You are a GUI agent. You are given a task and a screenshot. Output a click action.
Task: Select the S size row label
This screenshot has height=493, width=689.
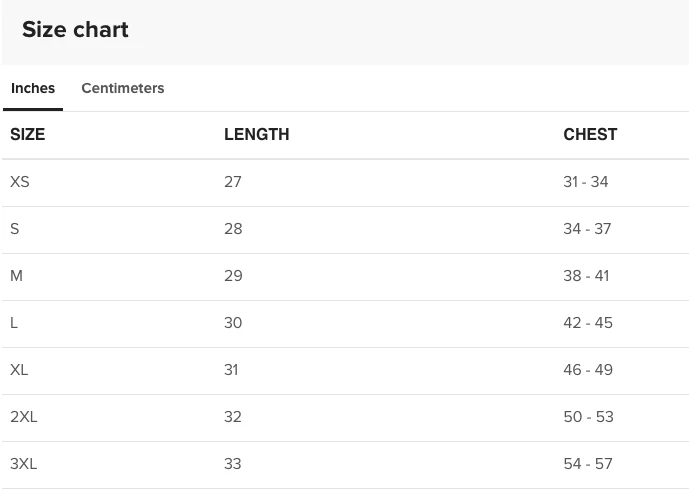pos(15,229)
